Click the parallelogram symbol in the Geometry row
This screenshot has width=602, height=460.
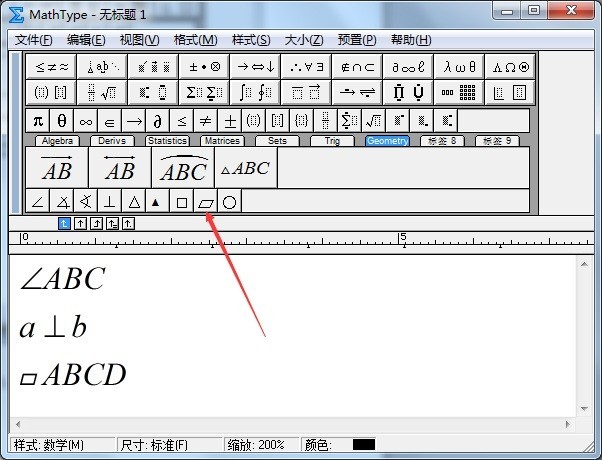206,202
